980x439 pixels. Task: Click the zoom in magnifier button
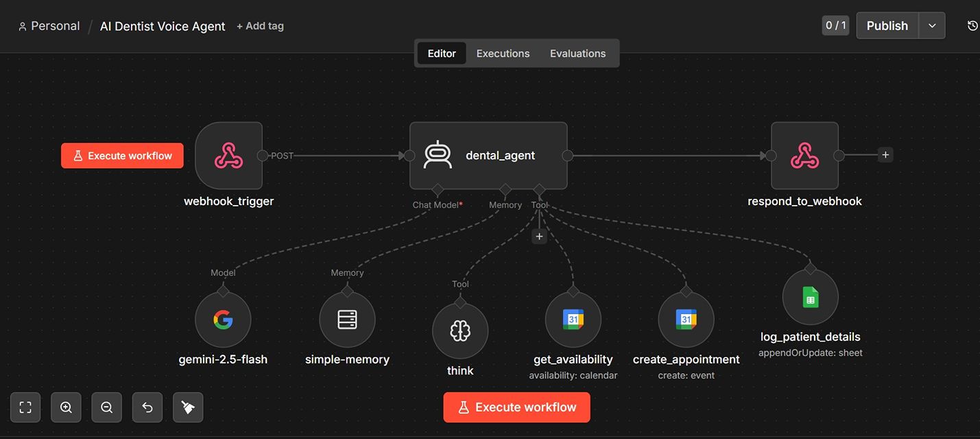point(66,407)
